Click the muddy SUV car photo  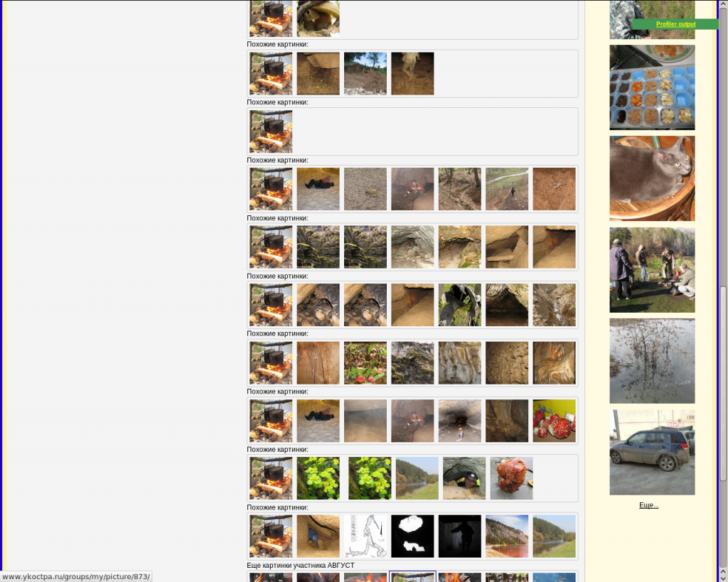point(652,452)
